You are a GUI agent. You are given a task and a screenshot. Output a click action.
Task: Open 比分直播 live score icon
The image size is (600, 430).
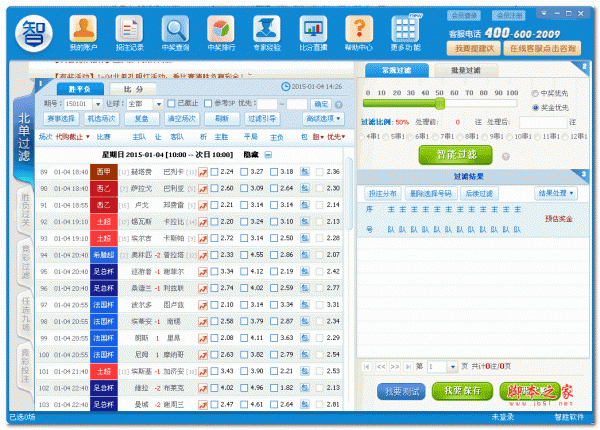coord(313,33)
